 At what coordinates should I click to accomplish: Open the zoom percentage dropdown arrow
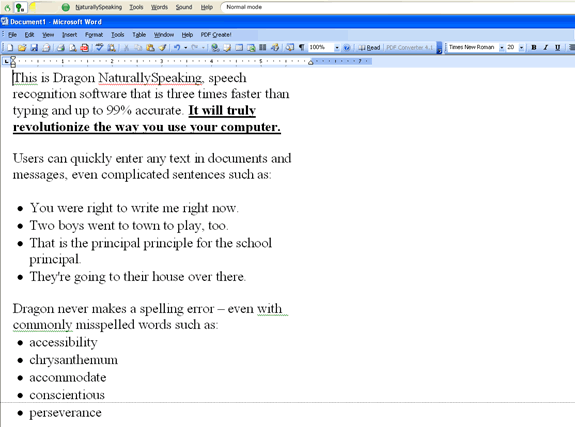pyautogui.click(x=337, y=47)
